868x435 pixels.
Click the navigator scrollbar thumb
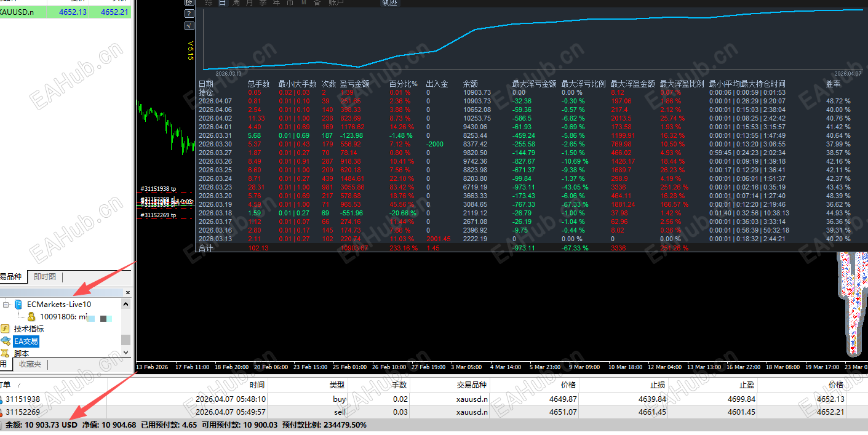tap(126, 340)
